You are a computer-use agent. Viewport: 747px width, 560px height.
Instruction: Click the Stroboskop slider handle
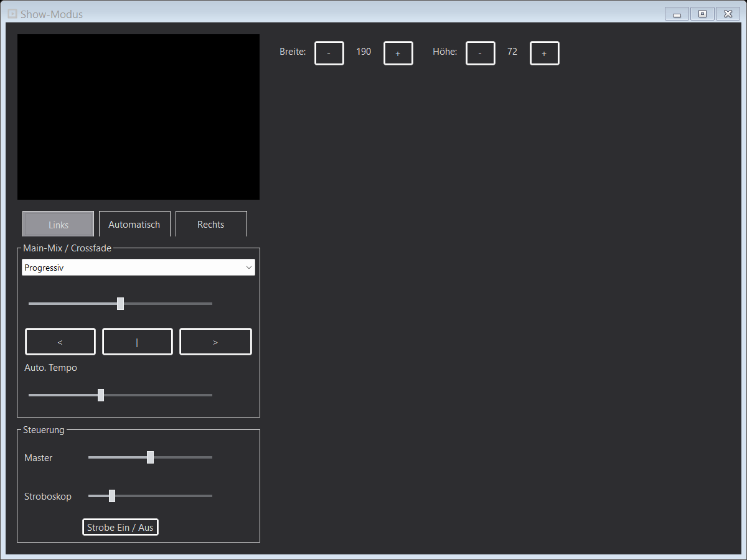[112, 496]
